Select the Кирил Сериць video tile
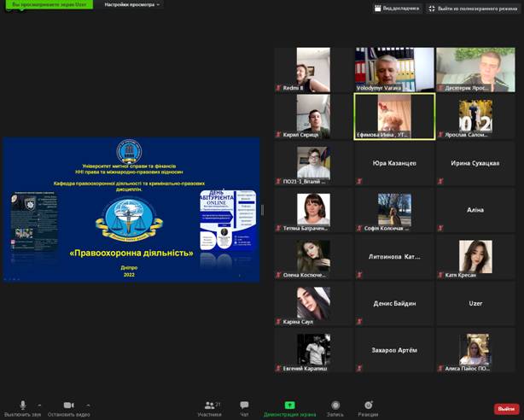The height and width of the screenshot is (420, 524). point(313,116)
